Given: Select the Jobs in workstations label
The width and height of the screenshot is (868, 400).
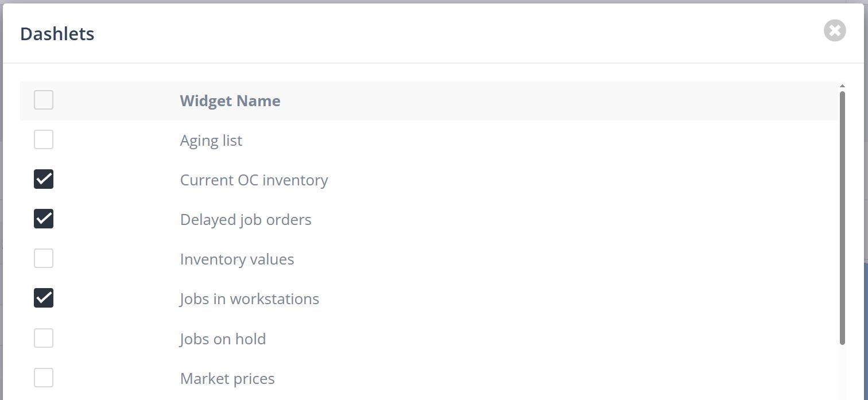Looking at the screenshot, I should pos(249,299).
